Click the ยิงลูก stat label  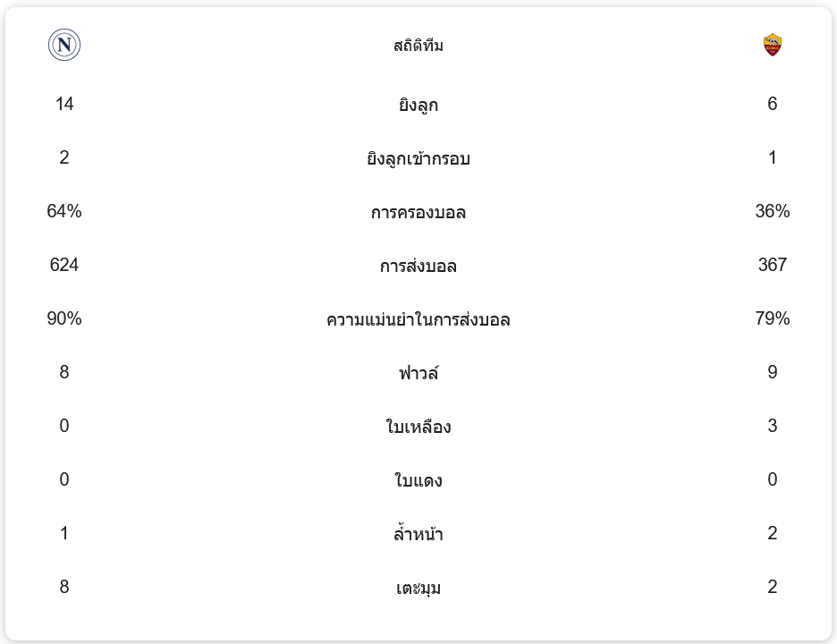coord(418,105)
